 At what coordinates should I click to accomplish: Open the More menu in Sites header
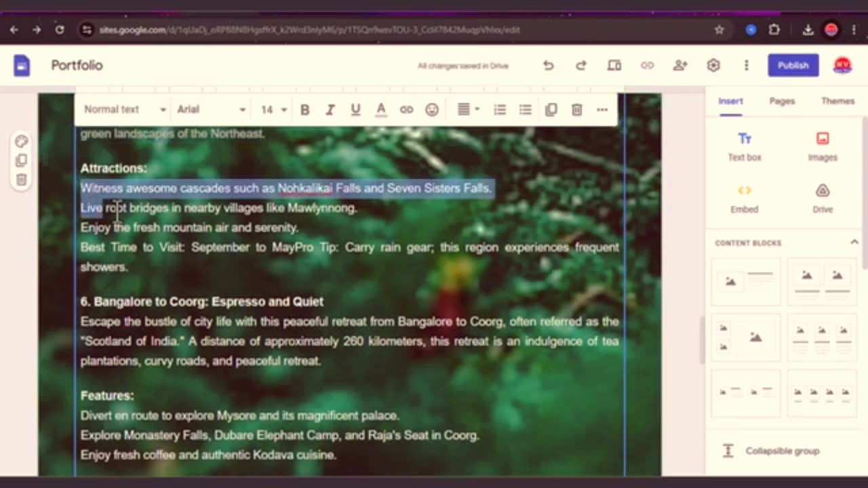click(x=746, y=66)
